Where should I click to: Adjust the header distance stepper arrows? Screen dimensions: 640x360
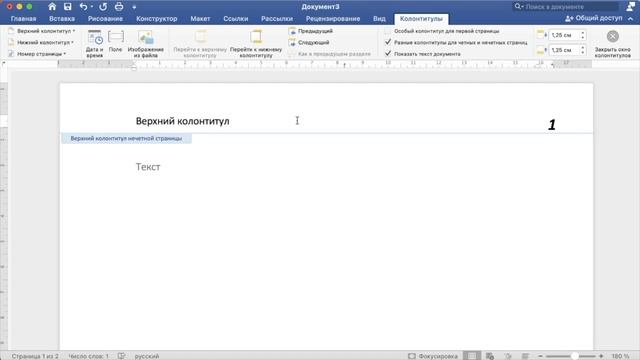click(583, 35)
